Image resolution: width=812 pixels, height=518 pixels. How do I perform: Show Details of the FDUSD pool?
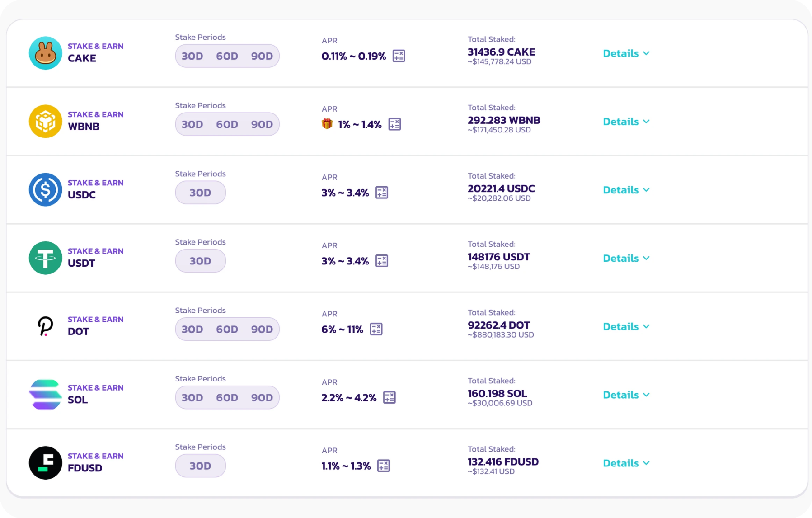tap(626, 463)
